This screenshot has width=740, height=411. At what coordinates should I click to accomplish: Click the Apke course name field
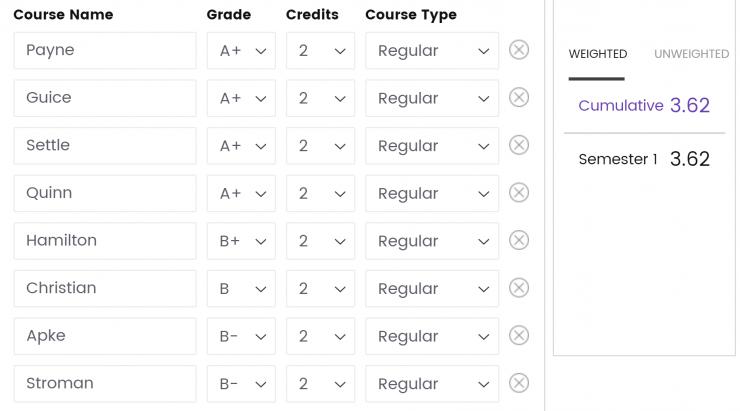(x=105, y=336)
